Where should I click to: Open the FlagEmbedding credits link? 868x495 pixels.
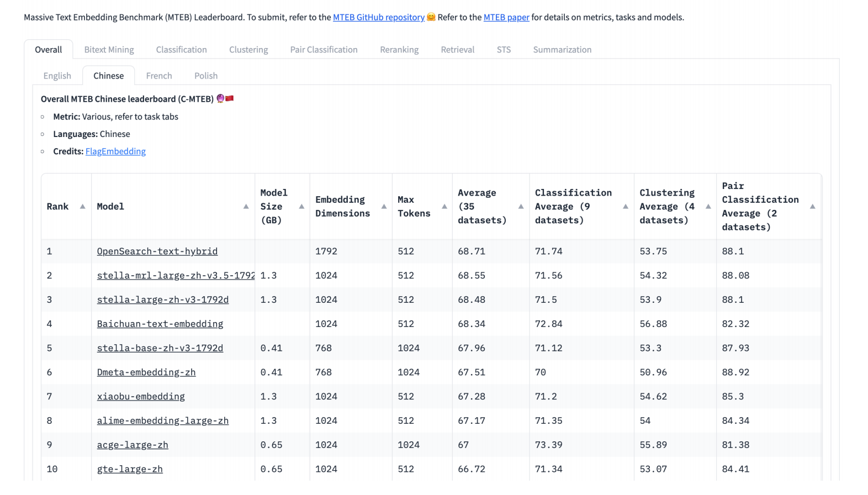pyautogui.click(x=115, y=151)
